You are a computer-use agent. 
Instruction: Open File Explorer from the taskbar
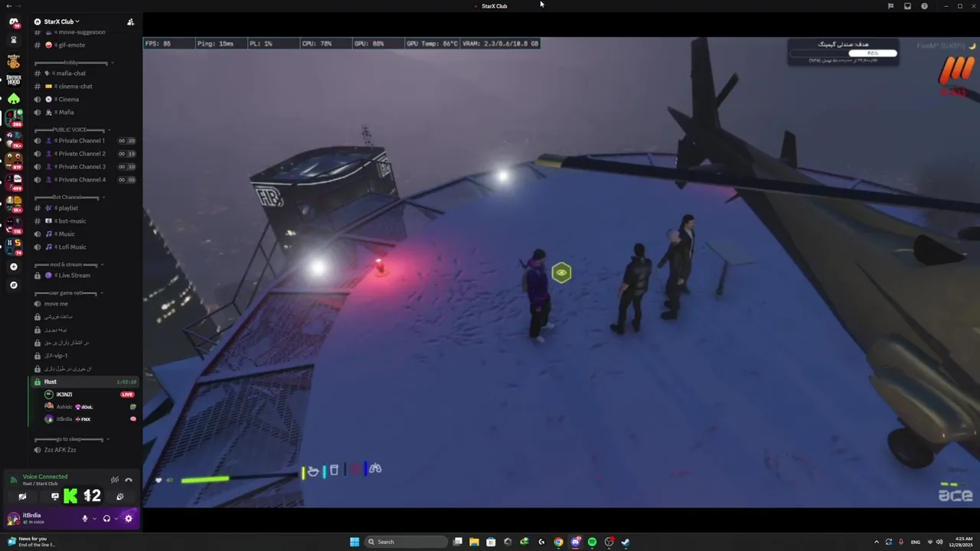474,542
